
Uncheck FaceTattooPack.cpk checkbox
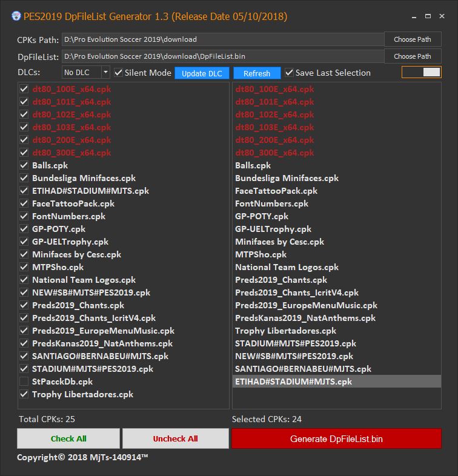tap(24, 203)
